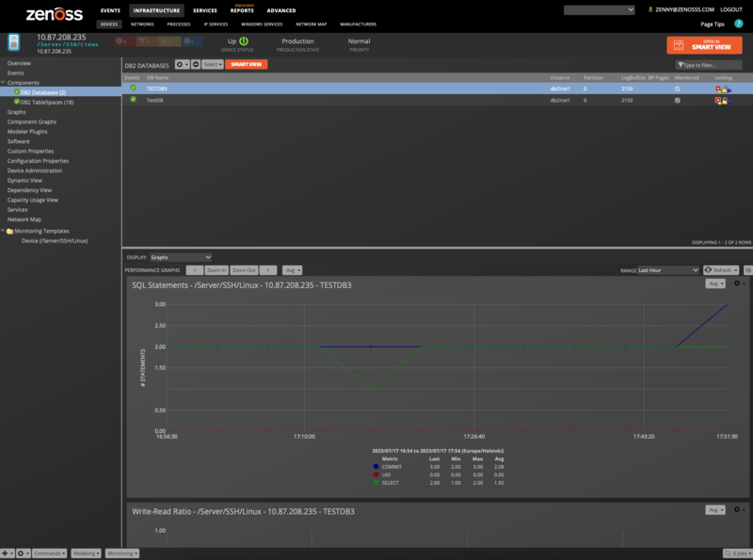
Task: Click the SMART VIEW button beside Select
Action: (247, 64)
